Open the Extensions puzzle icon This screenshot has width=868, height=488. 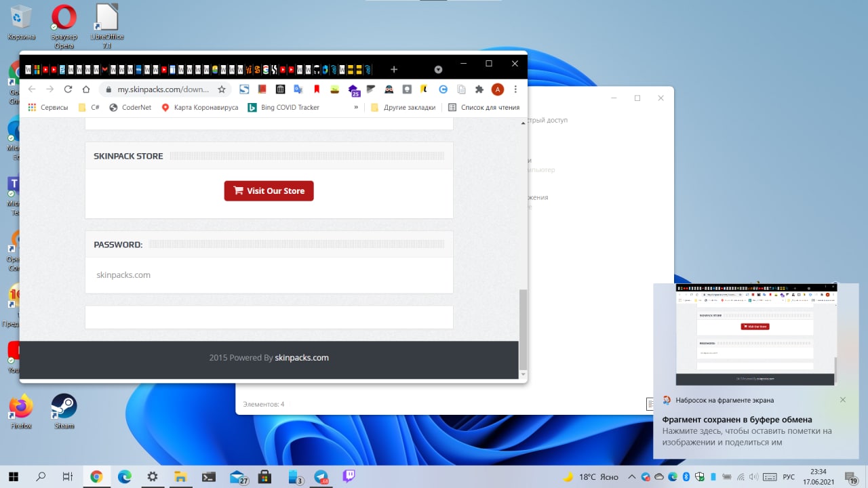pyautogui.click(x=479, y=89)
